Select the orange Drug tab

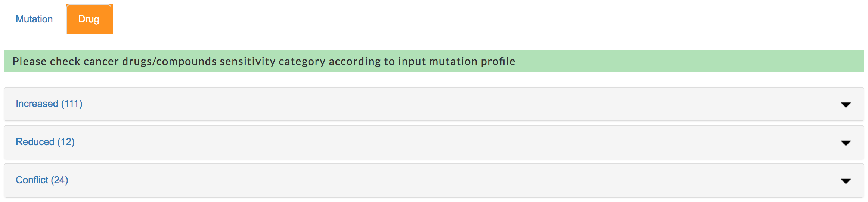coord(89,19)
